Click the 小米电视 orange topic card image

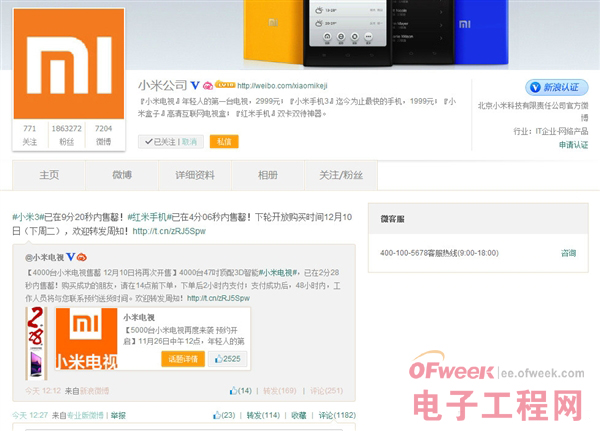click(x=86, y=339)
